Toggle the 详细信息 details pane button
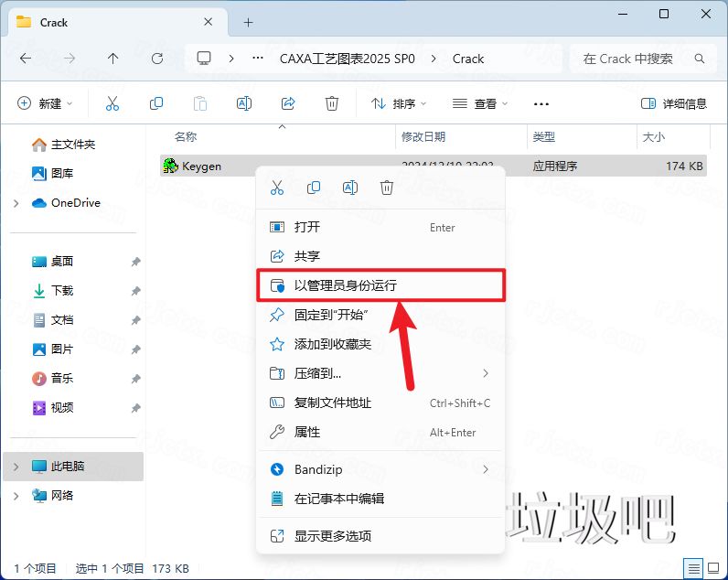 coord(674,103)
